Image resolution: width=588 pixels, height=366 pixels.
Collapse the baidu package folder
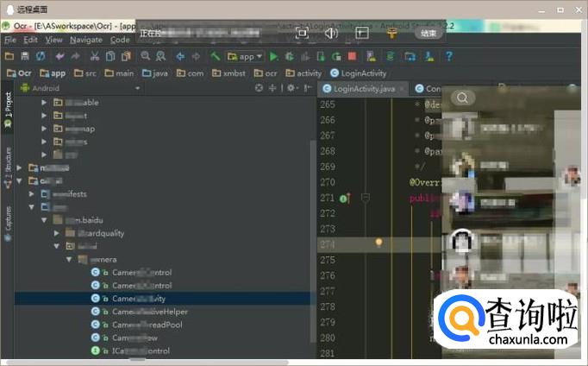(x=44, y=220)
